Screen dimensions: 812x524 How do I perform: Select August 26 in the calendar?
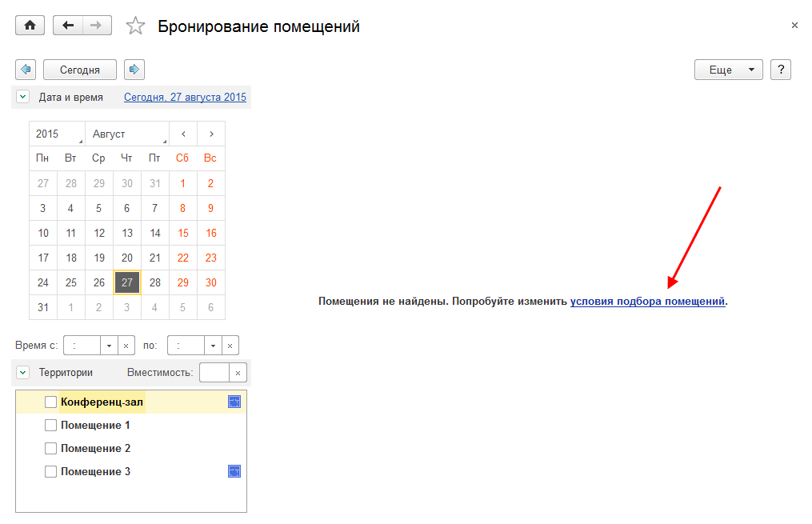99,282
